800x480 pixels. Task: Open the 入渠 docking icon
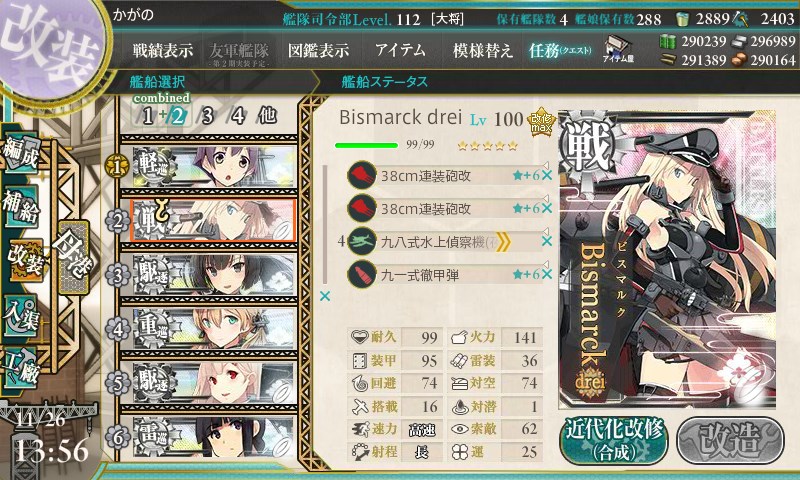20,315
